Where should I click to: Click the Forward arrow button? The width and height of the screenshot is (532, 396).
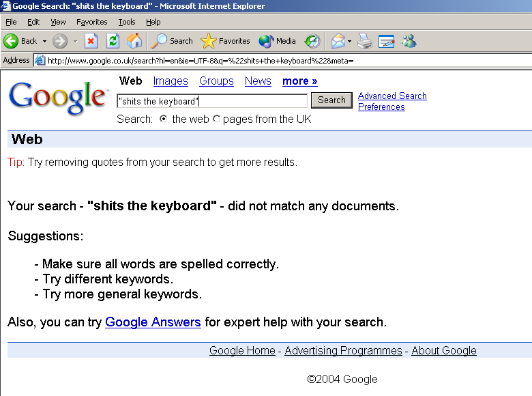coord(60,41)
